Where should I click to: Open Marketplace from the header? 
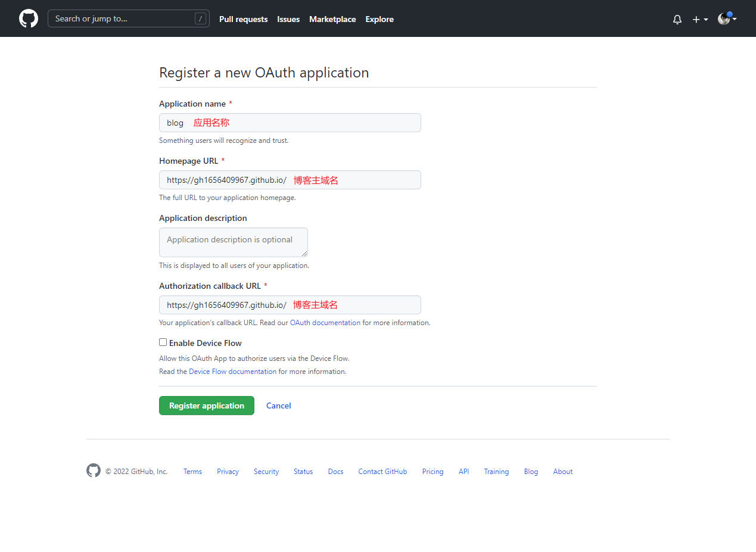332,19
